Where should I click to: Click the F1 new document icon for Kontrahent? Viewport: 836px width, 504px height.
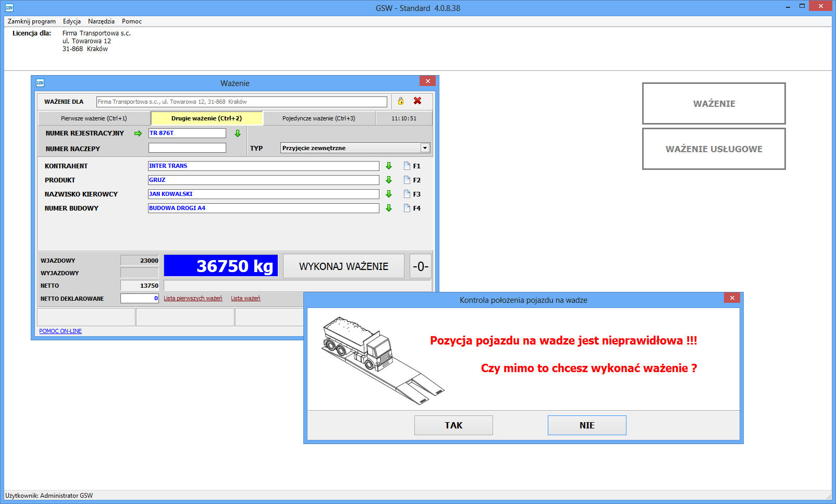407,166
